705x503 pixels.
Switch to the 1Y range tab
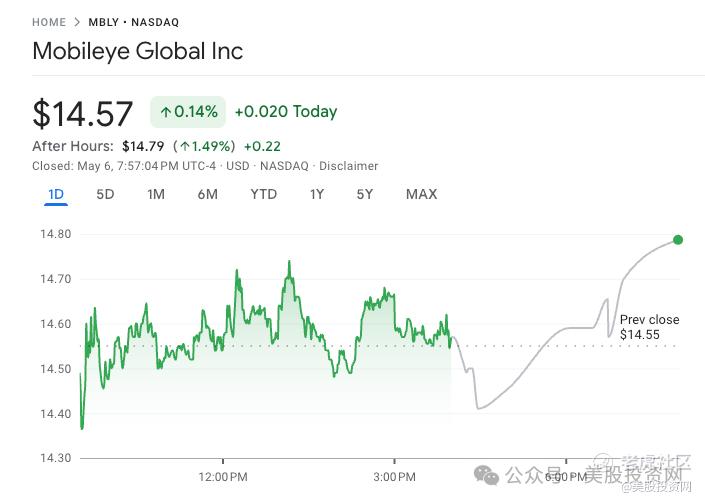317,194
